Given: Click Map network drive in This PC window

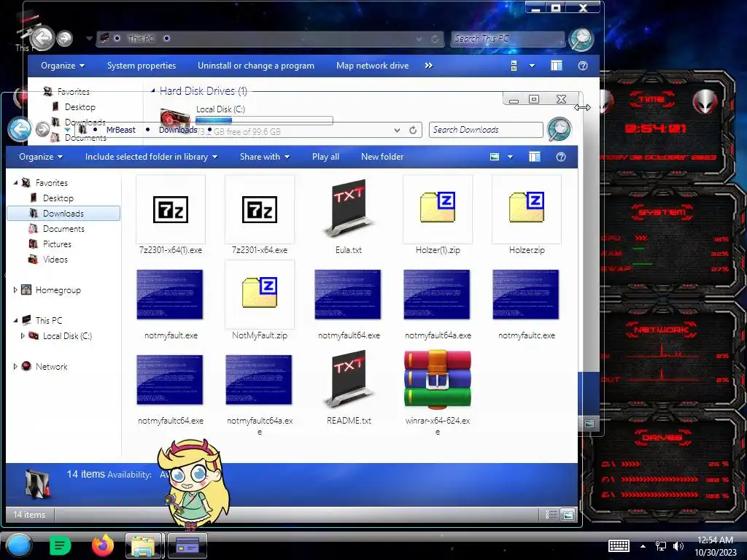Looking at the screenshot, I should tap(373, 66).
